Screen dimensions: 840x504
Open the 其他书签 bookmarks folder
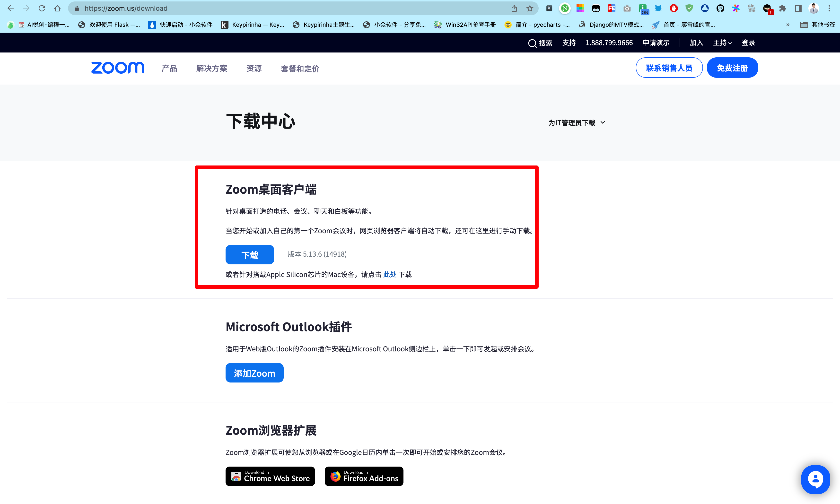pos(818,25)
